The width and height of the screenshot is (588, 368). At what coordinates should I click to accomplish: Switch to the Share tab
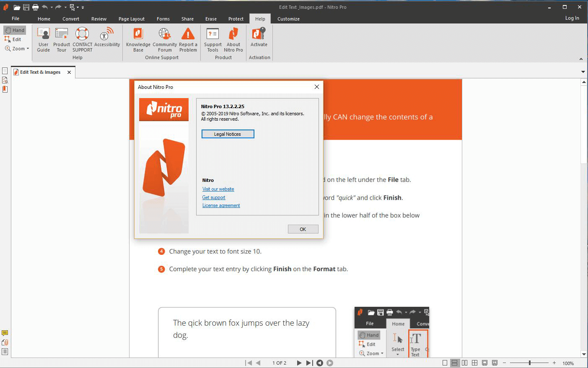point(187,19)
